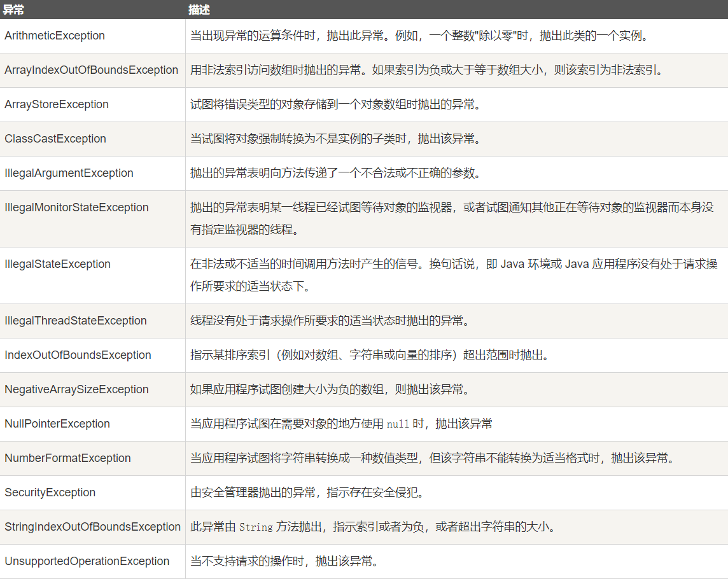Click the 异常 column header
The width and height of the screenshot is (728, 579).
pyautogui.click(x=13, y=10)
